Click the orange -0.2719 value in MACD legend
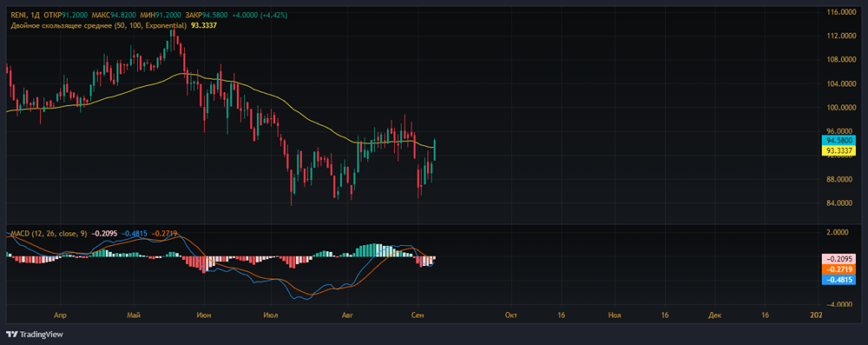 (x=164, y=234)
